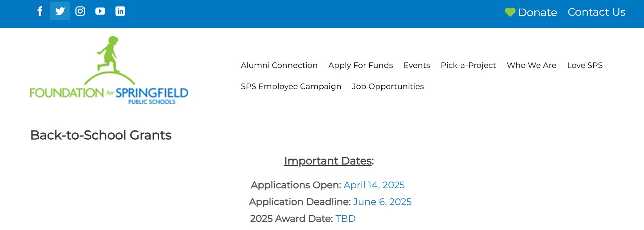This screenshot has height=230, width=644.
Task: Open the YouTube channel icon
Action: tap(100, 11)
